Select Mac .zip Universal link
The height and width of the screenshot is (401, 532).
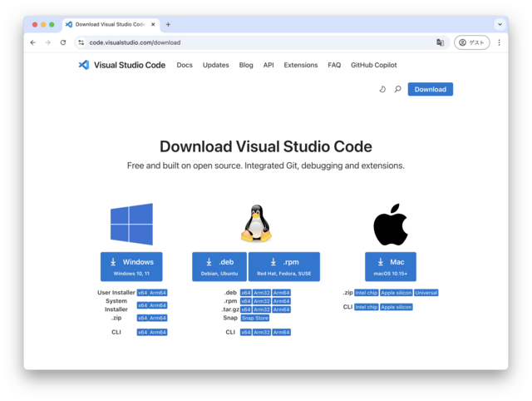point(426,293)
